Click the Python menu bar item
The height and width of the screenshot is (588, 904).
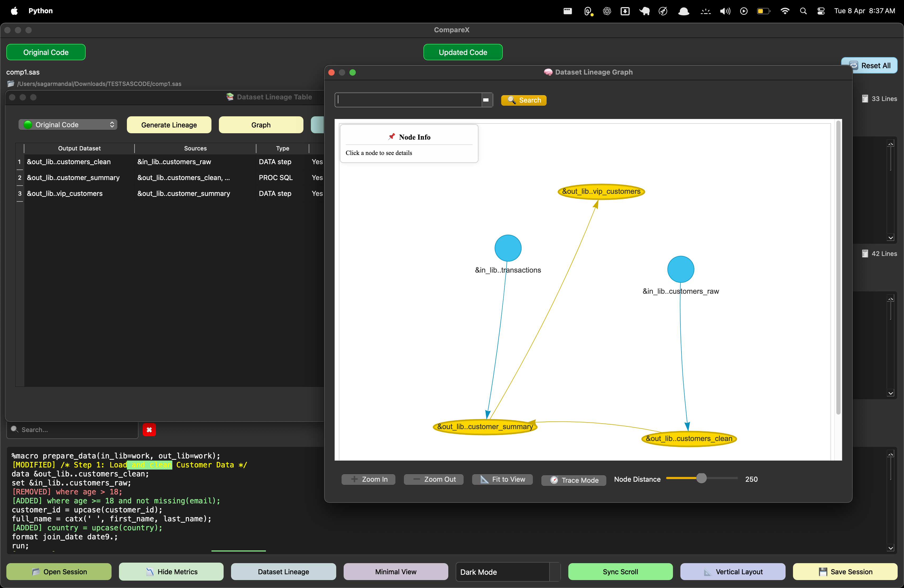pos(41,11)
